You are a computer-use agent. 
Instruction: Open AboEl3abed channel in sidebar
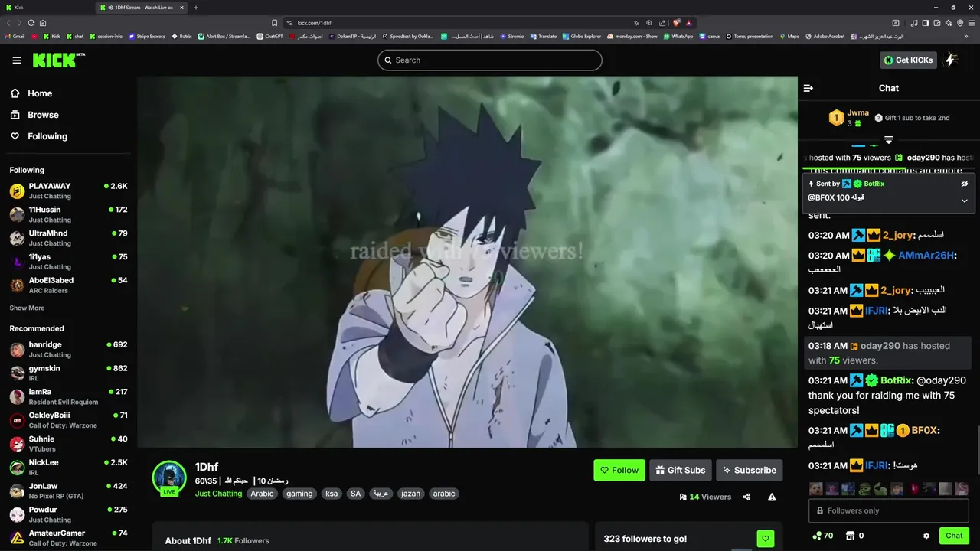(x=68, y=285)
